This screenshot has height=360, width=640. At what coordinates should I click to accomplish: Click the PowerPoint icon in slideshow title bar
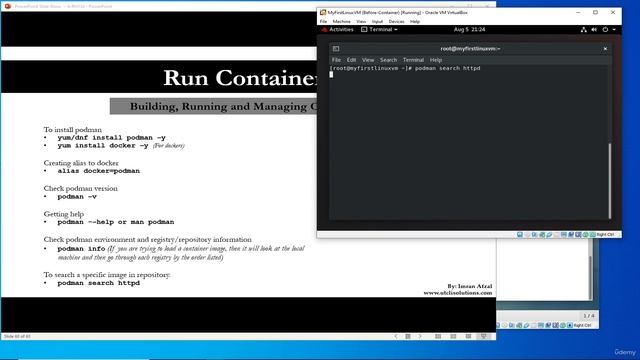point(7,6)
